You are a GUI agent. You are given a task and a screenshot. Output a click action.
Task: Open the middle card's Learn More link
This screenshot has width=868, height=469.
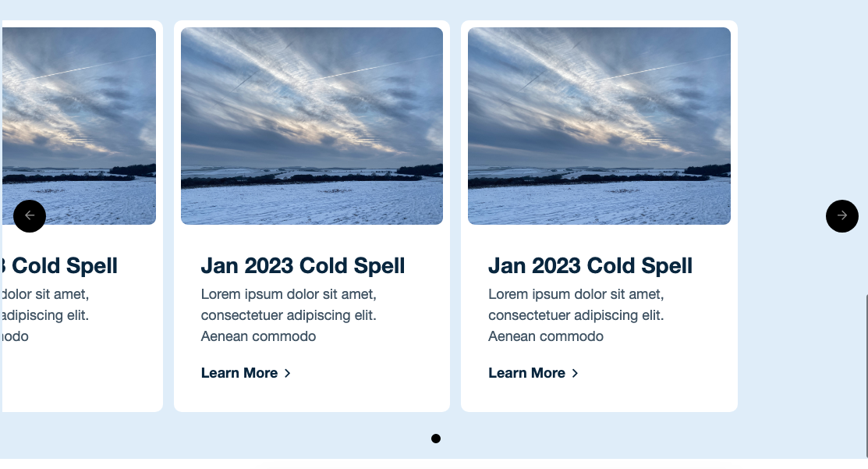tap(239, 373)
